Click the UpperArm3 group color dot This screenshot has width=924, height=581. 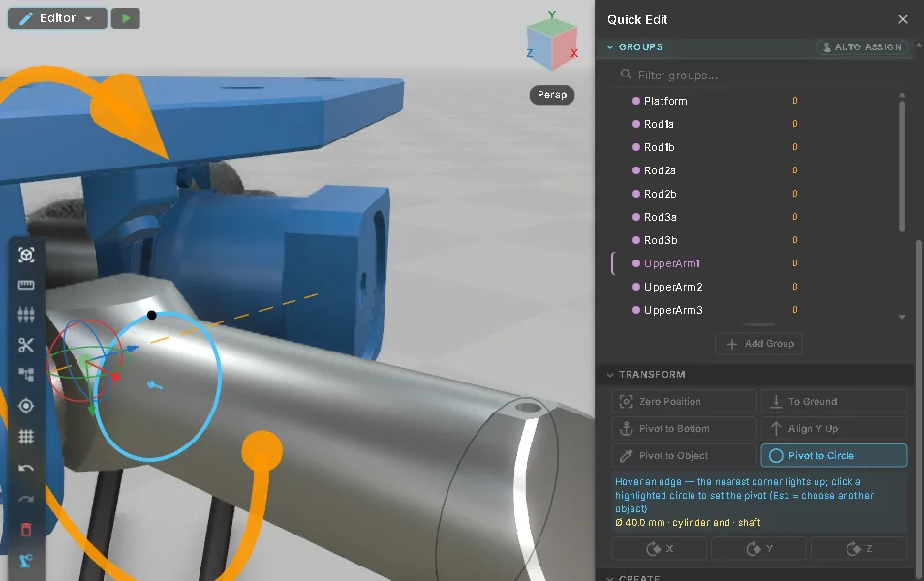(x=635, y=310)
